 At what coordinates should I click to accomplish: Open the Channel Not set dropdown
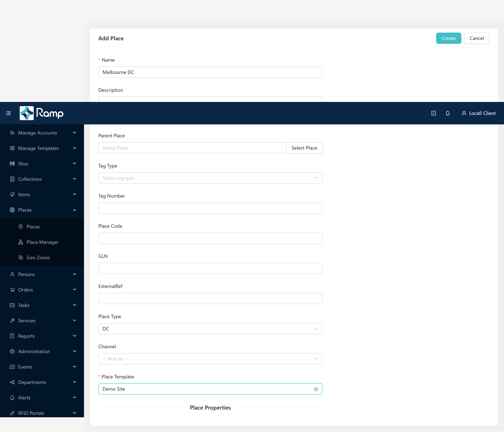[x=210, y=359]
